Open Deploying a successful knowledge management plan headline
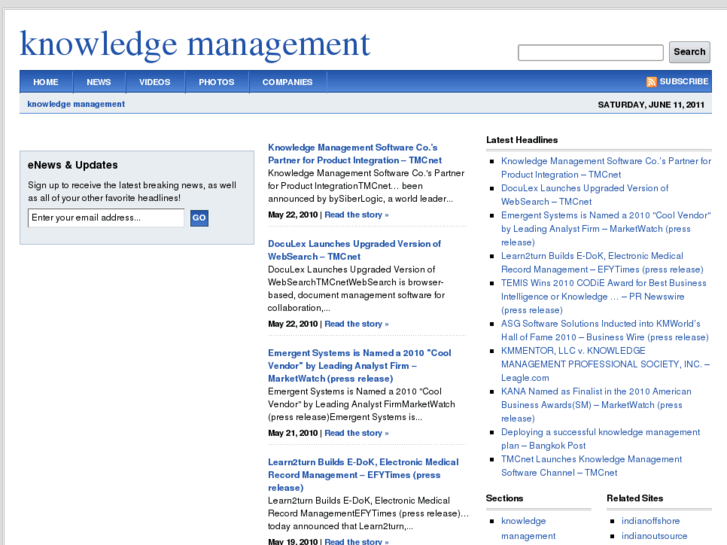 coord(600,439)
